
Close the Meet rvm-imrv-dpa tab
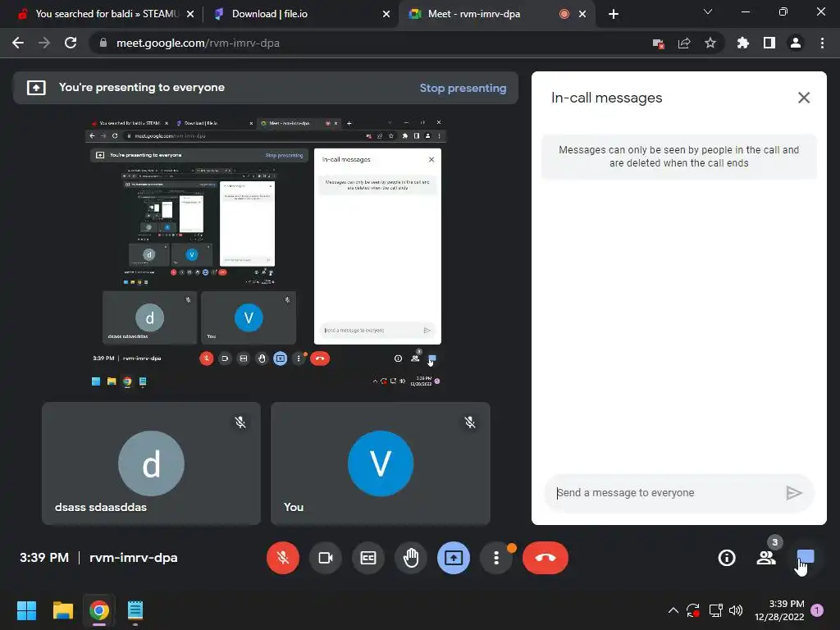(x=582, y=14)
